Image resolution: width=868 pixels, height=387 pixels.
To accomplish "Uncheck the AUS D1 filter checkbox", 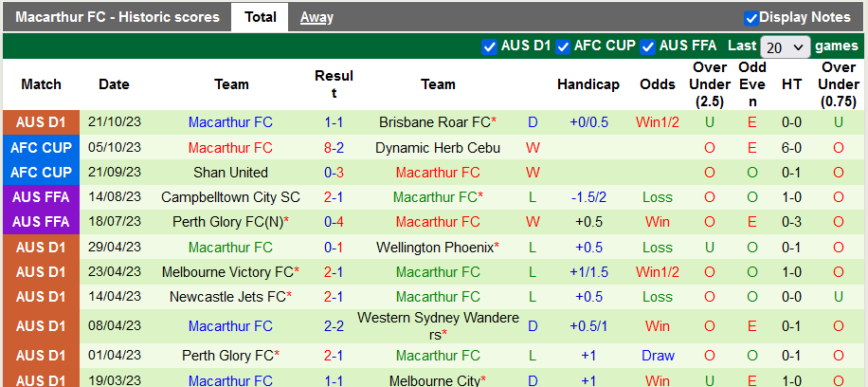I will [x=489, y=46].
